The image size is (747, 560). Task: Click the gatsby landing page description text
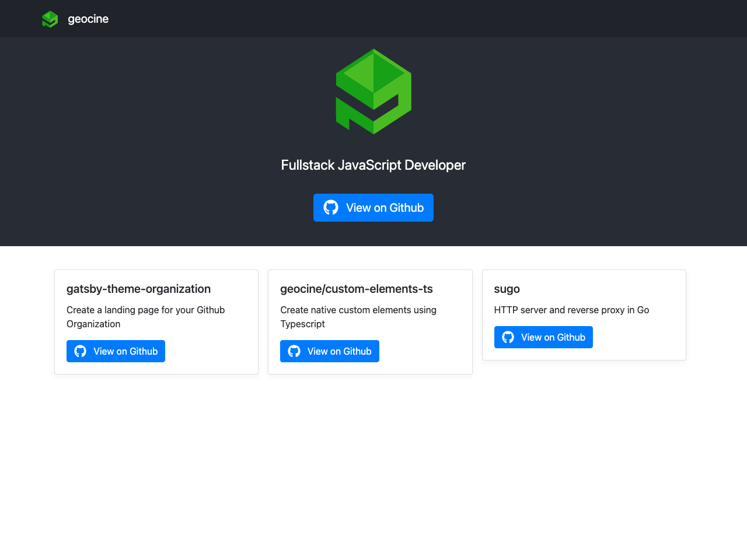145,317
